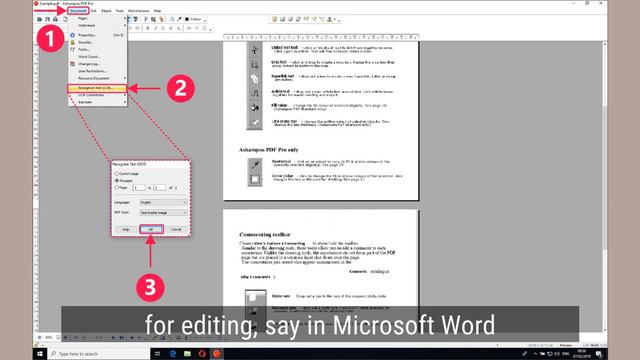Click the Print toolbar icon

coord(55,19)
